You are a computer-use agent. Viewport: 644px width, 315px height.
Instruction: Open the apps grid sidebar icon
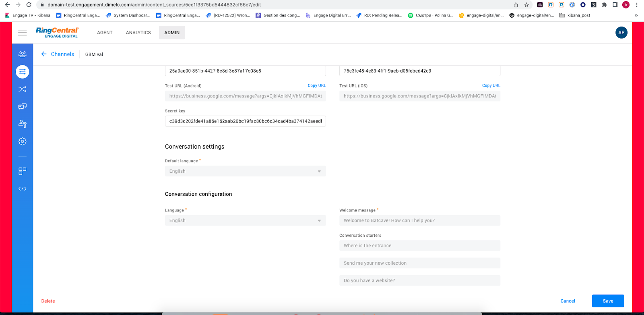click(x=23, y=171)
